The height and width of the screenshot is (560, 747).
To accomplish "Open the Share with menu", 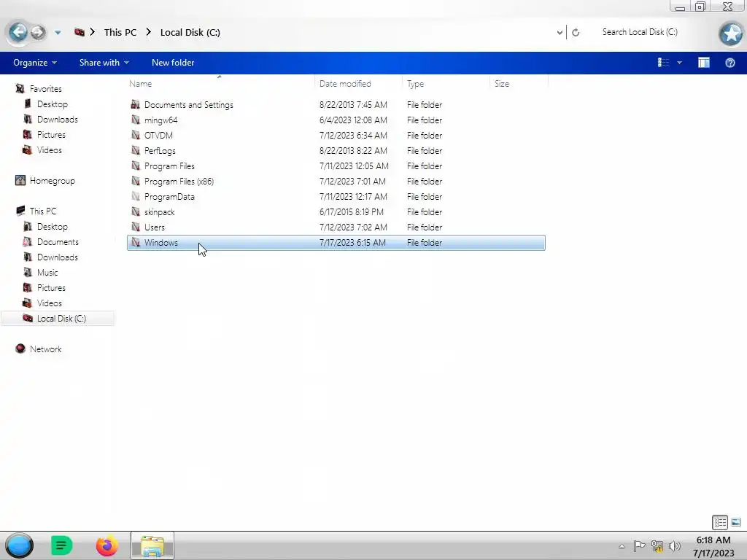I will click(x=104, y=63).
